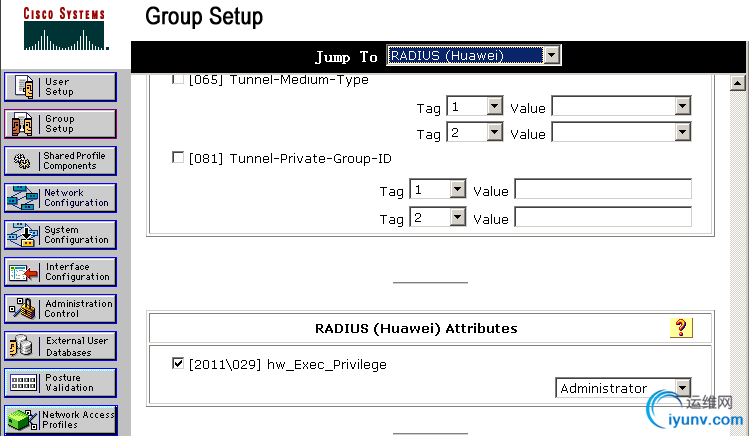Click second Value field under Tunnel-Private-Group-ID
Viewport: 749px width, 436px height.
[603, 217]
